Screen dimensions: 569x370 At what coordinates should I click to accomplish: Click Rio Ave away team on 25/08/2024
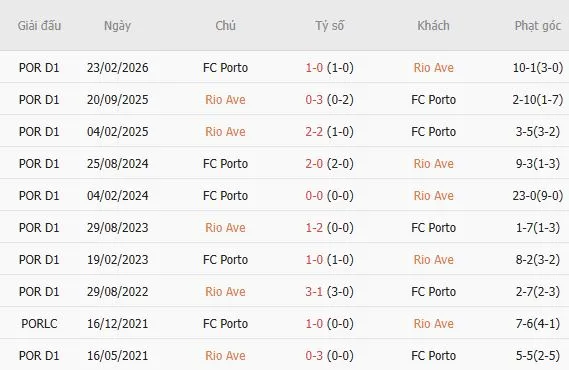point(434,164)
